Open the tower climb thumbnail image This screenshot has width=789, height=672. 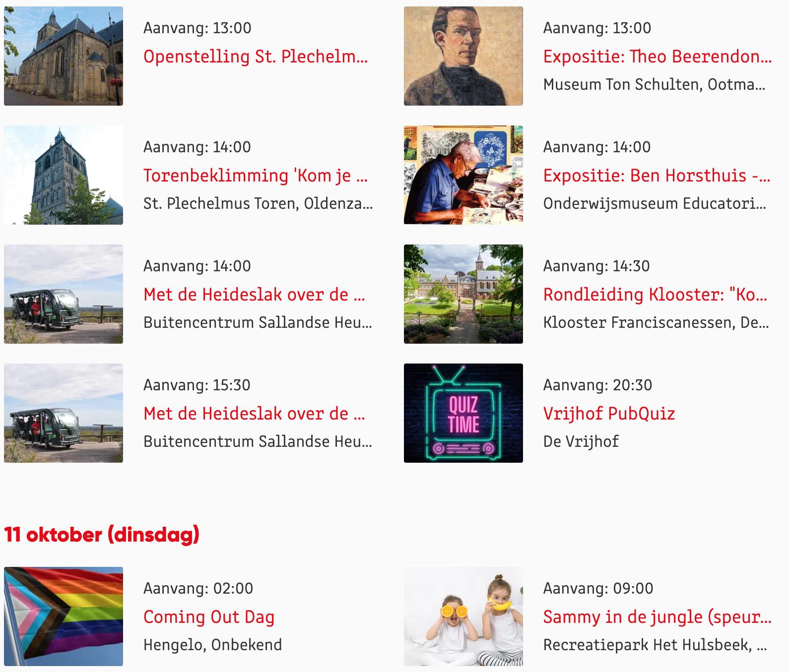(x=64, y=175)
